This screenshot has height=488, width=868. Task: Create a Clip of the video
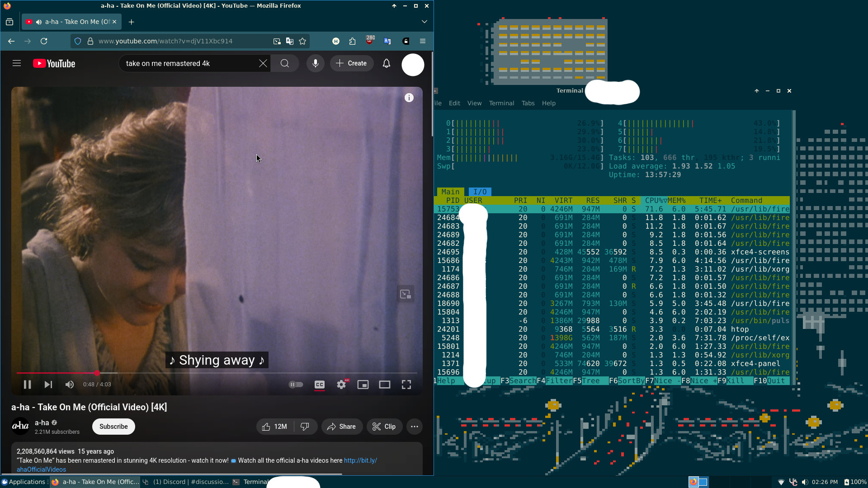click(384, 427)
